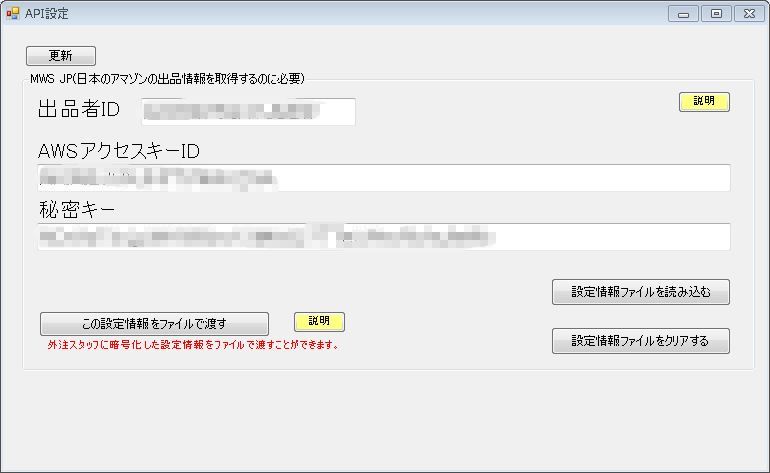Click 設定情報ファイルを読み込む button
770x473 pixels.
pos(641,292)
